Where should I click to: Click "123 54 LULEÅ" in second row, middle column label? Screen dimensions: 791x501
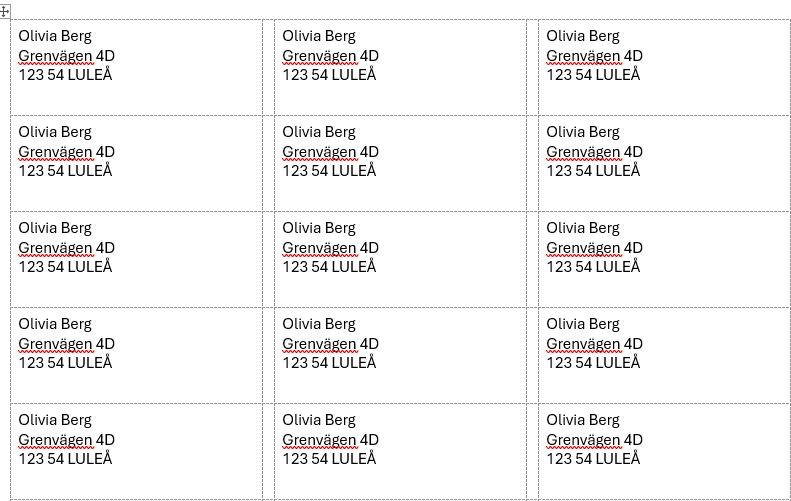329,171
